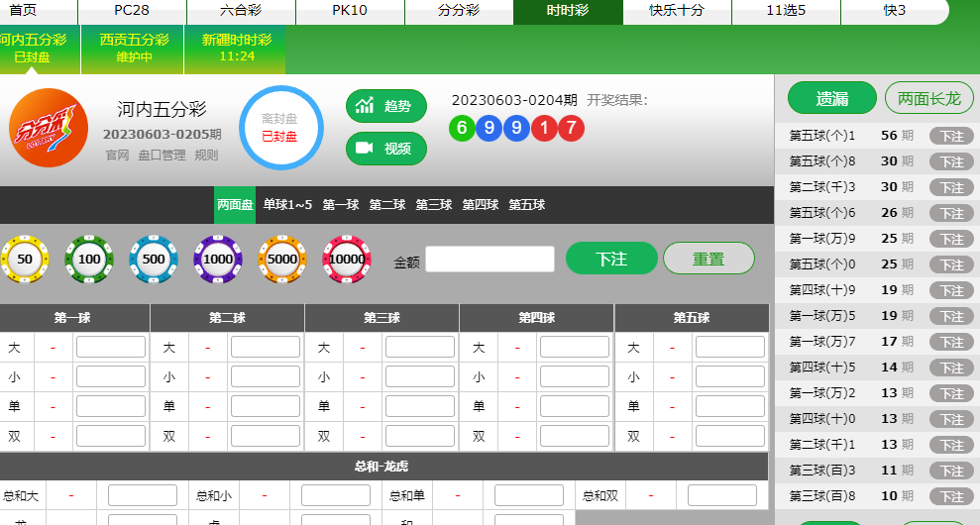This screenshot has height=525, width=980.
Task: Click the green 下注 submit button
Action: click(611, 259)
